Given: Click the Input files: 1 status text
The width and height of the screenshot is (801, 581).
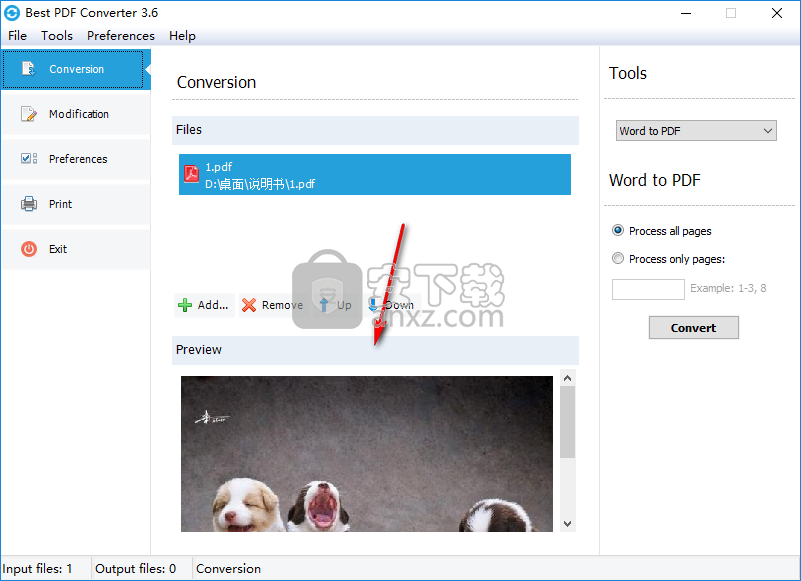Looking at the screenshot, I should coord(37,569).
